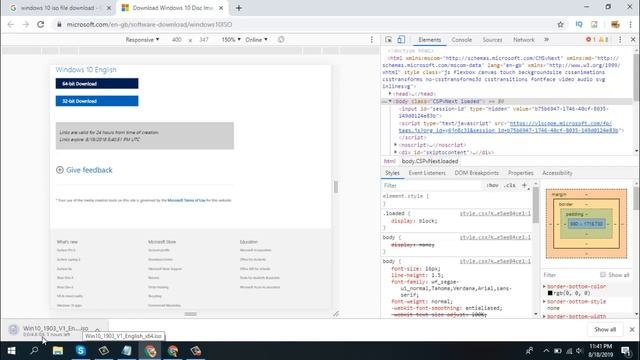Switch to the Console tab
The image size is (640, 360).
click(462, 40)
